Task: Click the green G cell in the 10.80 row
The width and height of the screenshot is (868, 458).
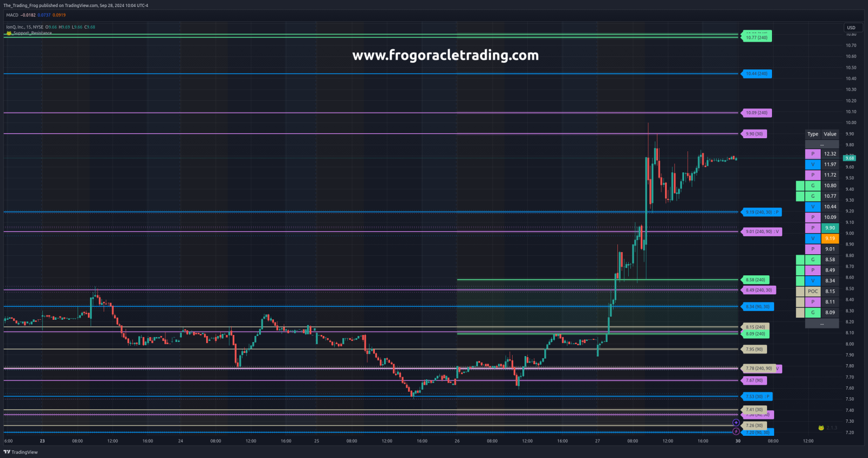Action: coord(813,186)
